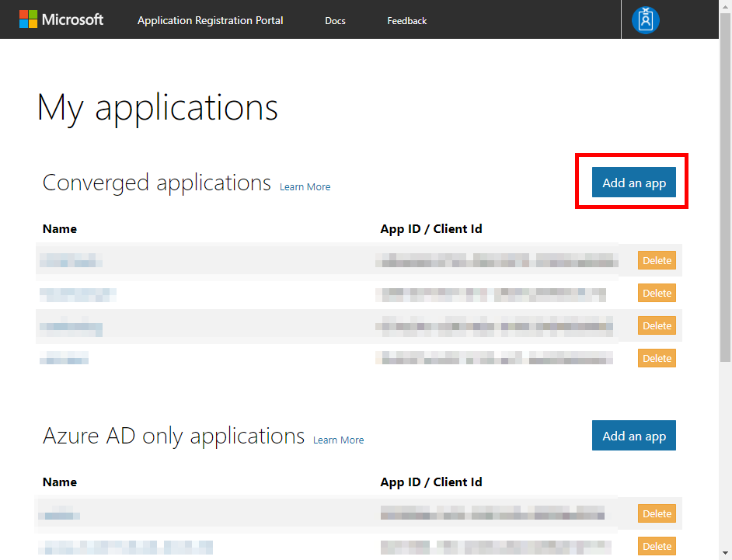
Task: Add an app under Azure AD only applications
Action: click(x=633, y=436)
